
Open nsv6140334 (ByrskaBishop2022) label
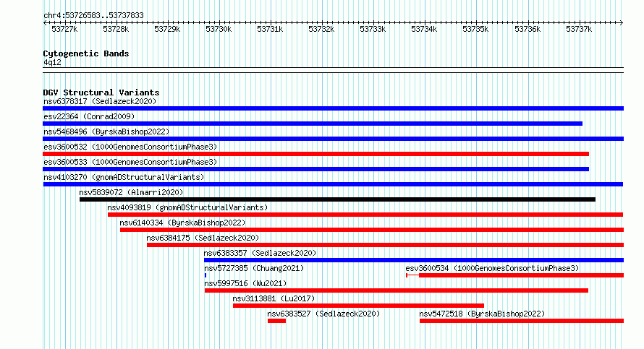click(182, 223)
